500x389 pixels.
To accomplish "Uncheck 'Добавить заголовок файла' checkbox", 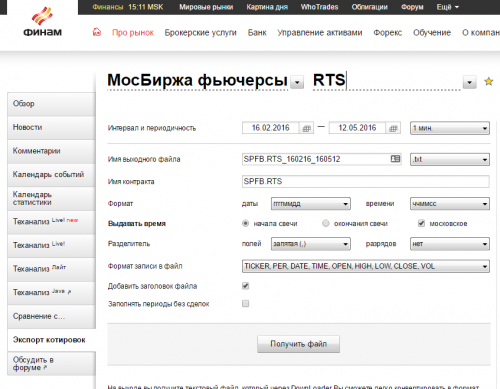I will pyautogui.click(x=246, y=286).
